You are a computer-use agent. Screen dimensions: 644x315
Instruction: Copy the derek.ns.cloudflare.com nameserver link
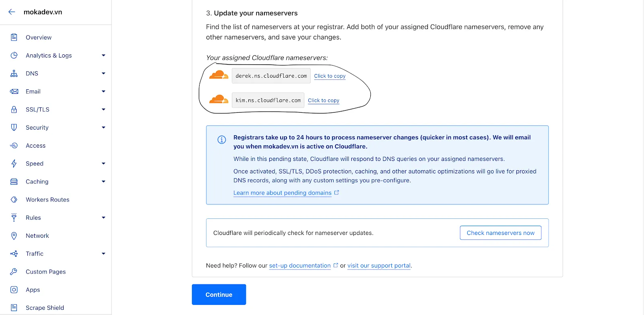330,76
